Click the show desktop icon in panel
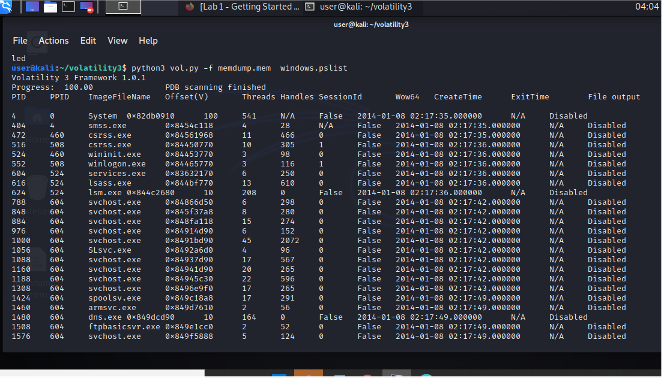Screen dimensions: 662x378 click(x=32, y=7)
